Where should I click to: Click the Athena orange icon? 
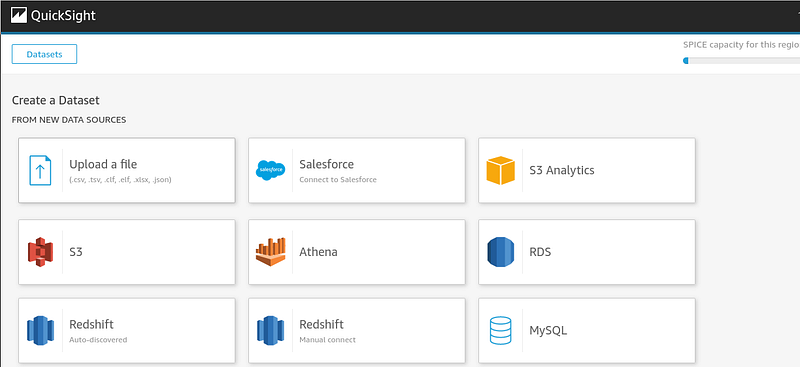pyautogui.click(x=270, y=252)
